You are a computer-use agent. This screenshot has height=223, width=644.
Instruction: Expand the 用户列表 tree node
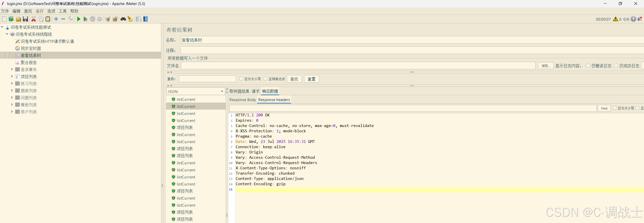(12, 112)
